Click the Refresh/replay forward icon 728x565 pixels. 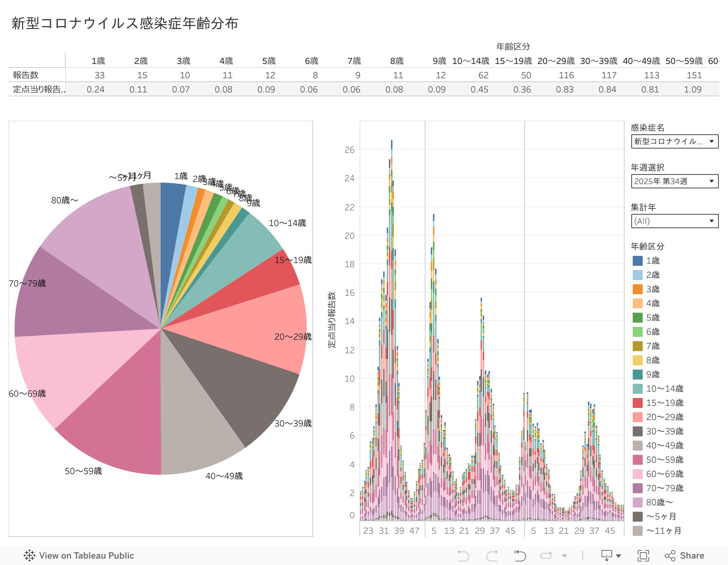pyautogui.click(x=546, y=555)
